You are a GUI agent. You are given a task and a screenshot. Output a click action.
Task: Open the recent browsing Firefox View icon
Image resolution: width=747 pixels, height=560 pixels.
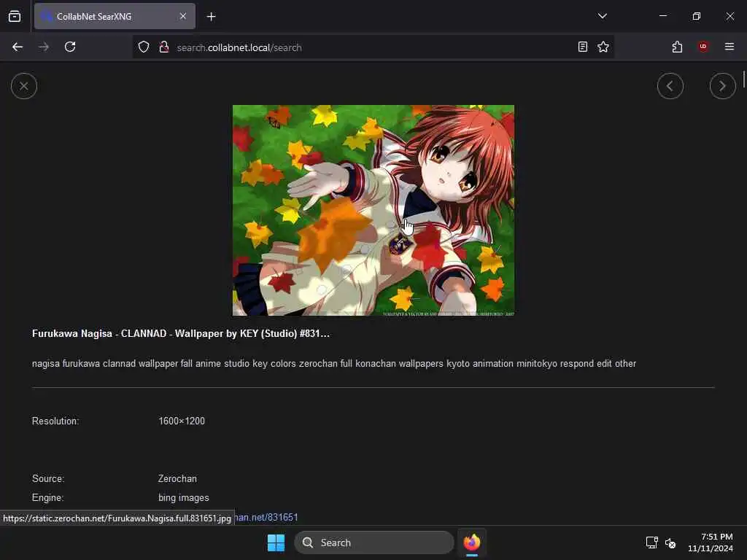pos(15,17)
